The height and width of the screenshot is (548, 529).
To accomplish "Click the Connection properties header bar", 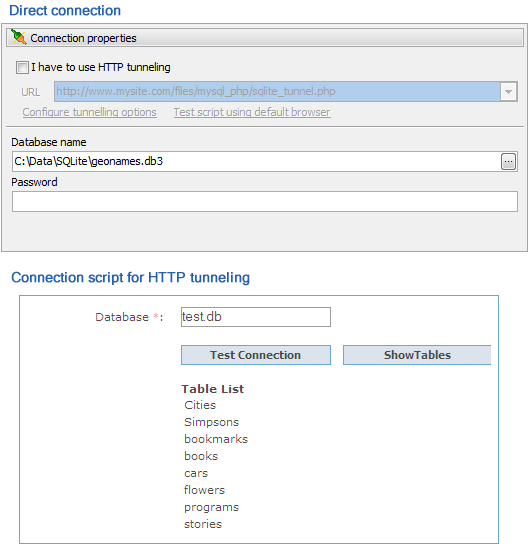I will point(265,38).
